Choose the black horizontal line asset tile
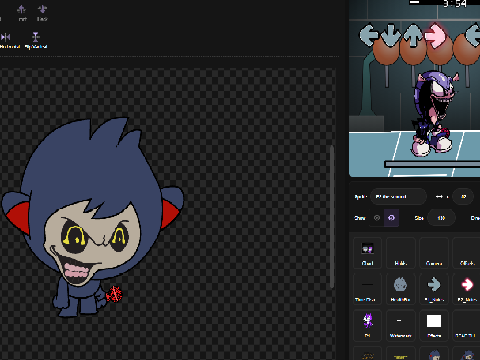The image size is (480, 360). (367, 289)
